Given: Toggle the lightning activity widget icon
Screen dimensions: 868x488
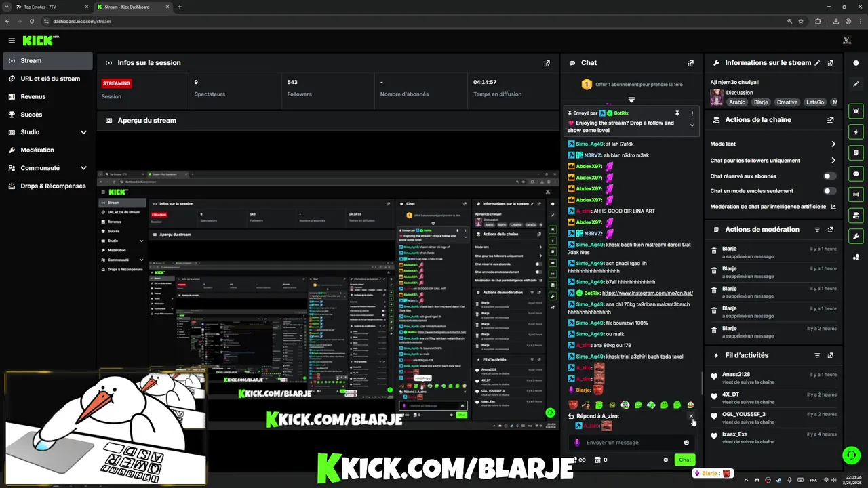Looking at the screenshot, I should tap(856, 132).
